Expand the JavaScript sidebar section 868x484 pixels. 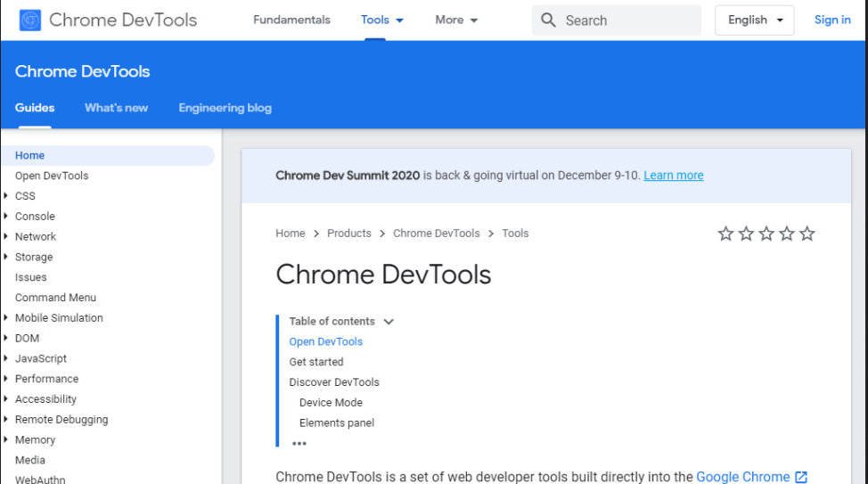tap(5, 358)
